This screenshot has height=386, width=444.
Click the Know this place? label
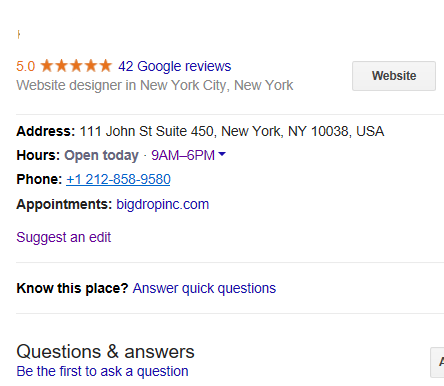coord(72,288)
